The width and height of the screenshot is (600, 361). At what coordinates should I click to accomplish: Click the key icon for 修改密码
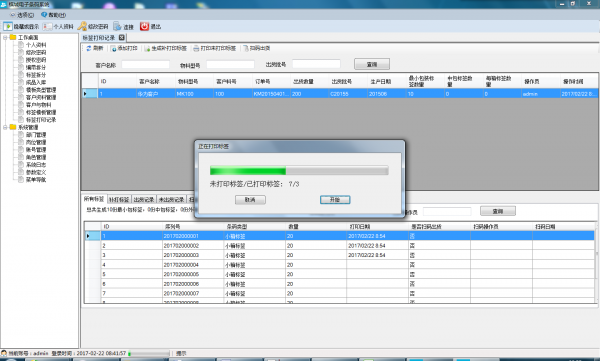click(x=82, y=26)
